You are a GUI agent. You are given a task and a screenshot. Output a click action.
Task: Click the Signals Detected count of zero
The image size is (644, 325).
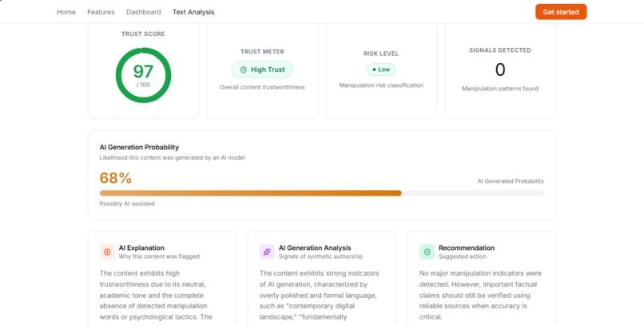coord(500,69)
